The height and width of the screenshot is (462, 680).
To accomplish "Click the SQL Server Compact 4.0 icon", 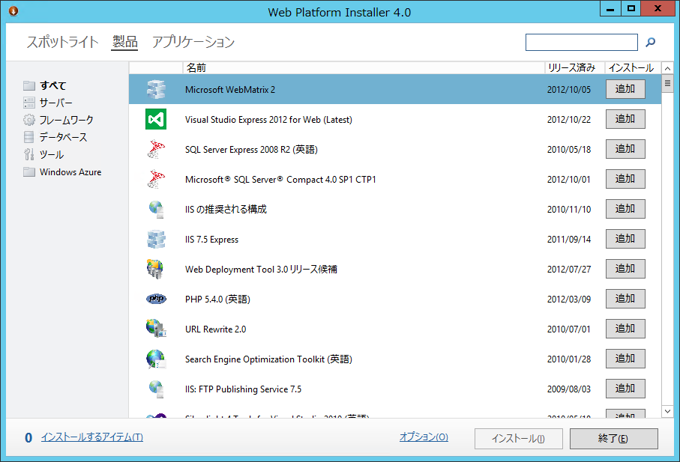I will click(156, 179).
